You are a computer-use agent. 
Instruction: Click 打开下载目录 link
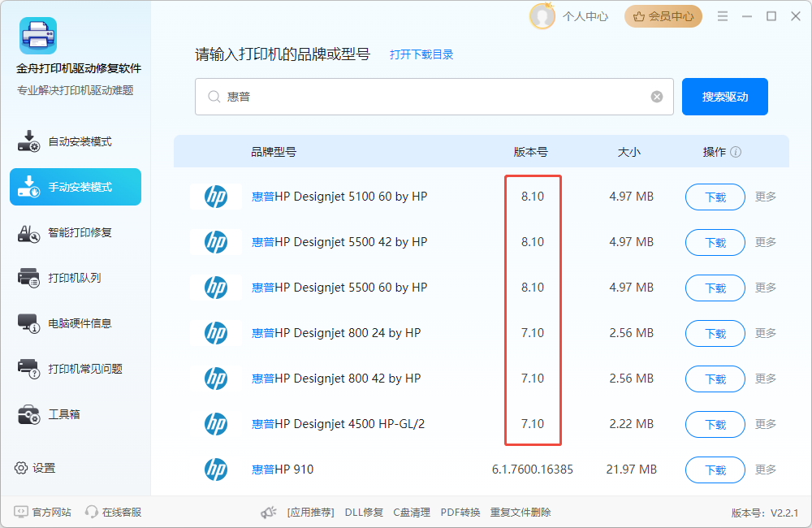pyautogui.click(x=421, y=54)
